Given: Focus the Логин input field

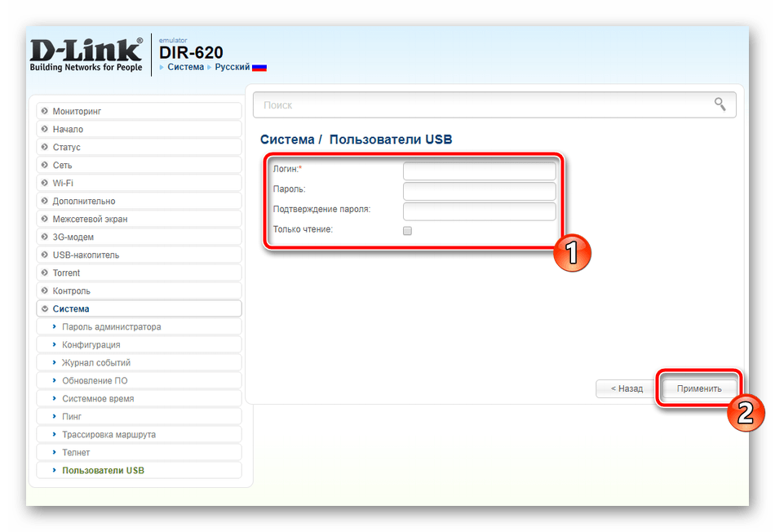Looking at the screenshot, I should 480,171.
